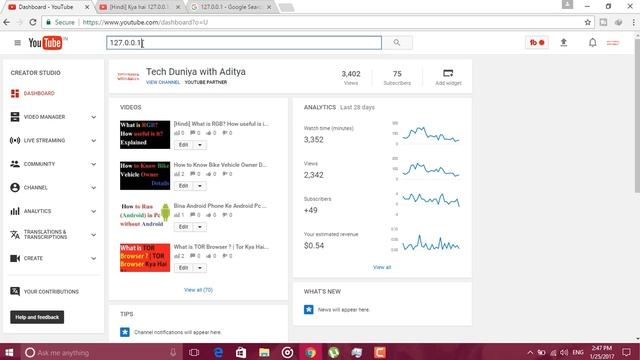The height and width of the screenshot is (360, 640).
Task: Open the 'How to Know Bike Vehicle Owner' thumbnail
Action: 145,176
